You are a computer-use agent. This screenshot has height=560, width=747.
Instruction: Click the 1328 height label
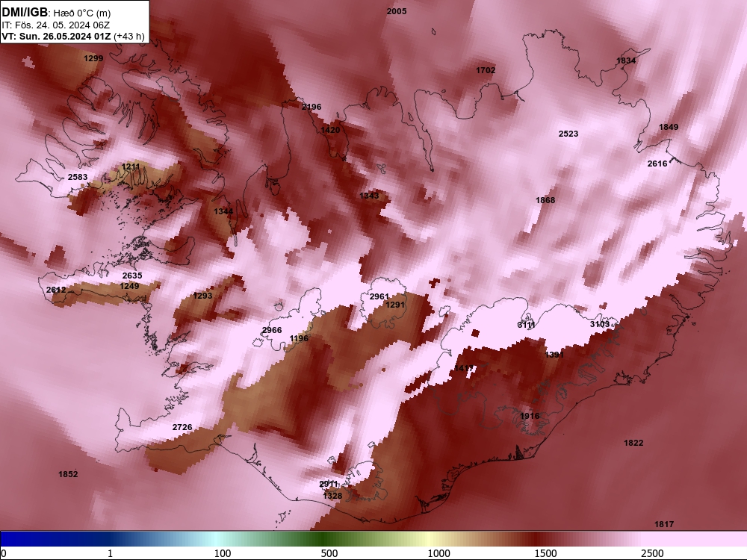(x=332, y=497)
